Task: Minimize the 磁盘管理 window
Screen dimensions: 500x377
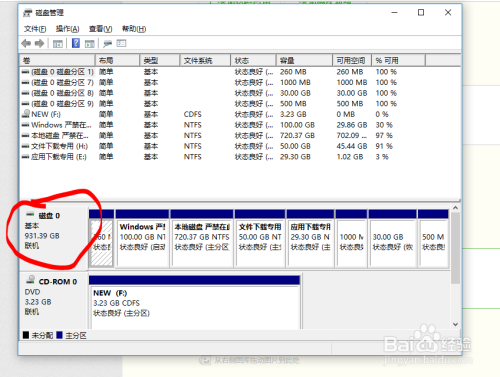Action: click(x=395, y=13)
